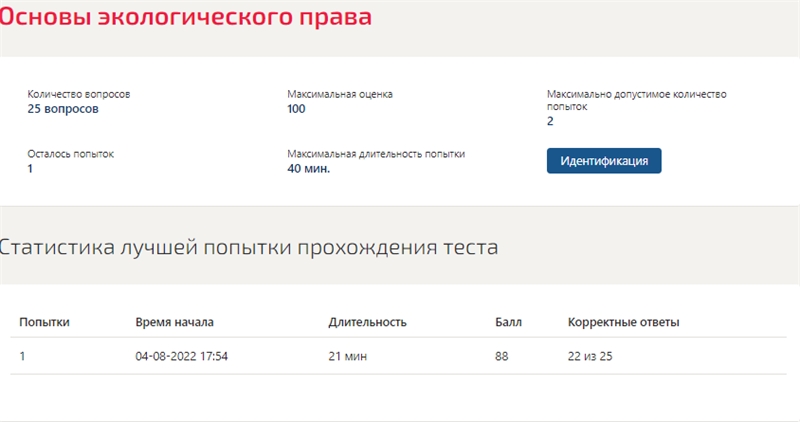Click the Корректные ответы column header
The width and height of the screenshot is (800, 422).
(x=623, y=322)
